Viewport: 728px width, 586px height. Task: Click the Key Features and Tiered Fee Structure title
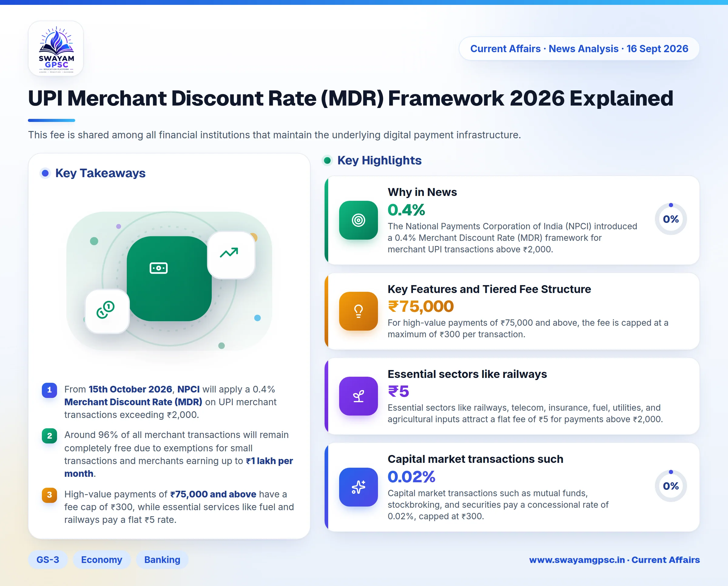(489, 289)
